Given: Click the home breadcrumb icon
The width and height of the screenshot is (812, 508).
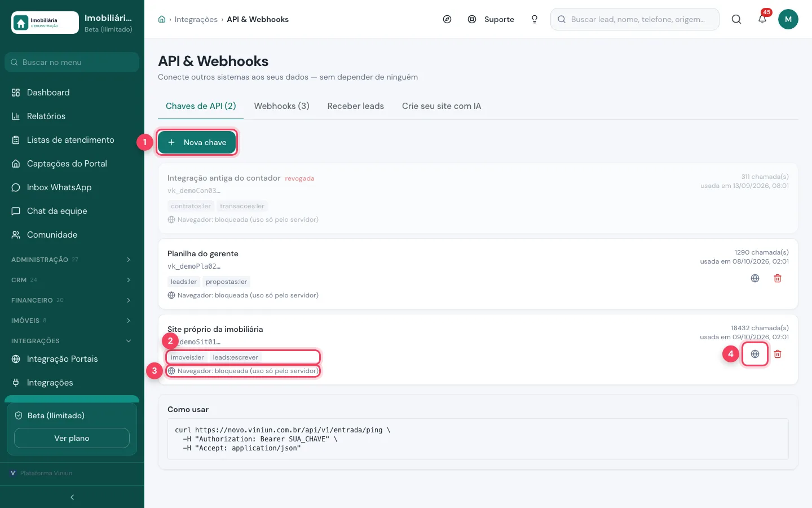Looking at the screenshot, I should pos(162,19).
